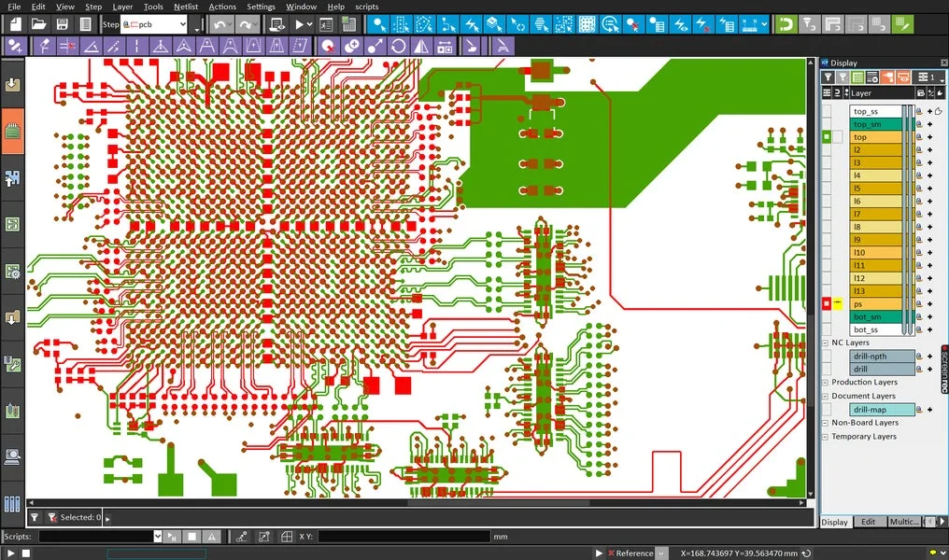Toggle the ps layer active indicator
Screen dimensions: 949x560
(826, 302)
